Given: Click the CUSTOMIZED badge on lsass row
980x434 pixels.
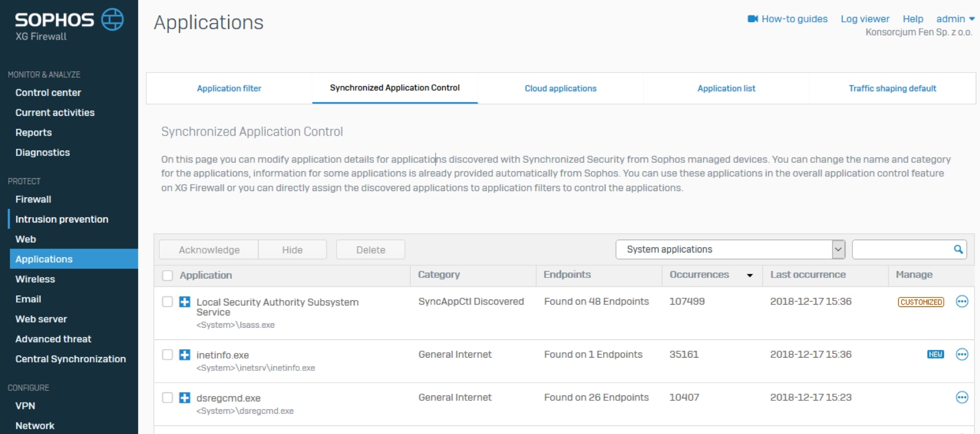Looking at the screenshot, I should 921,302.
